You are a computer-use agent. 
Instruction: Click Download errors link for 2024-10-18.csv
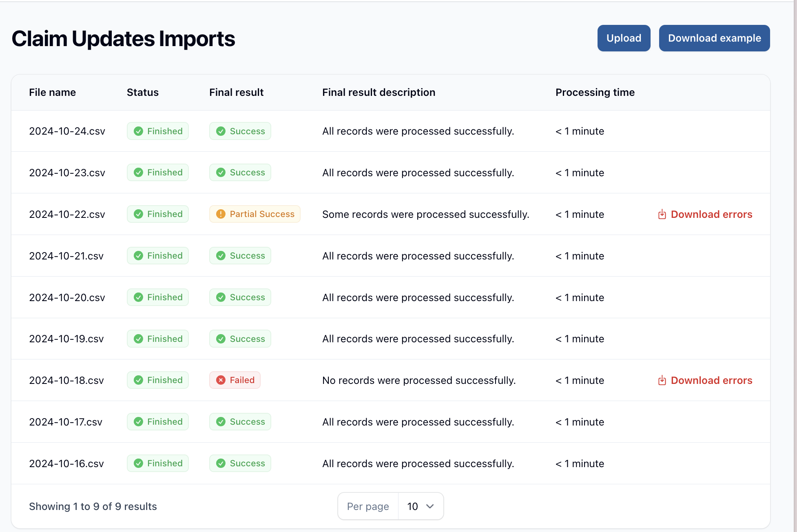pyautogui.click(x=711, y=381)
